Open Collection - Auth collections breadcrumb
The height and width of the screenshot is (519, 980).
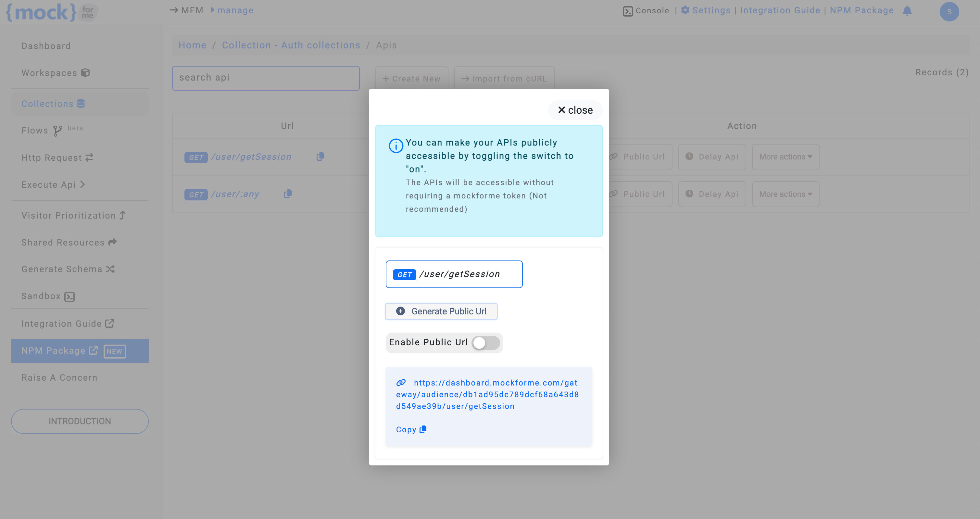[x=291, y=45]
